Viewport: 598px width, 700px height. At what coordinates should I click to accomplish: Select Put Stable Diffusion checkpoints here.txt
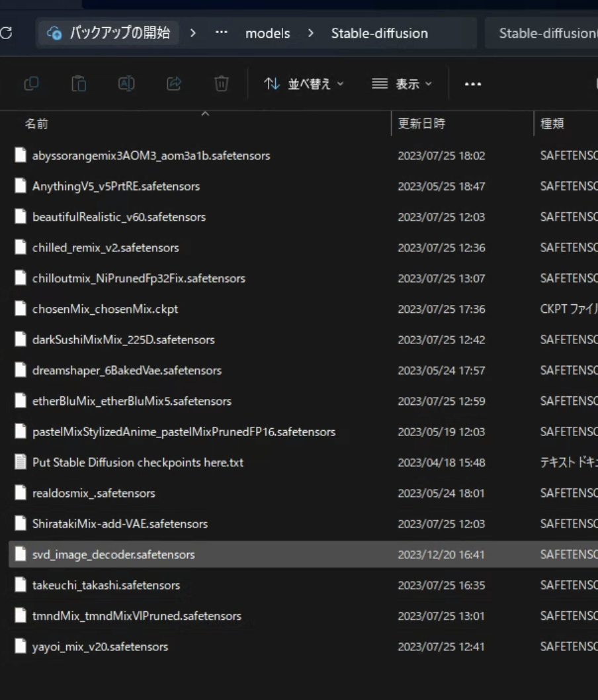tap(138, 462)
